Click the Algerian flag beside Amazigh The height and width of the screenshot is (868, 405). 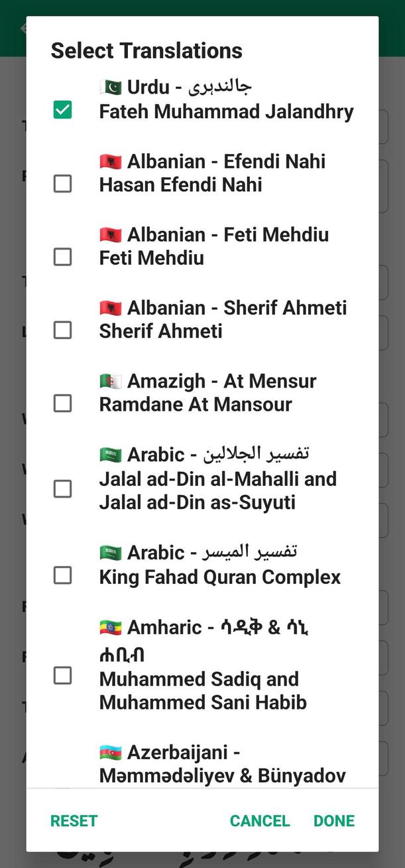111,381
